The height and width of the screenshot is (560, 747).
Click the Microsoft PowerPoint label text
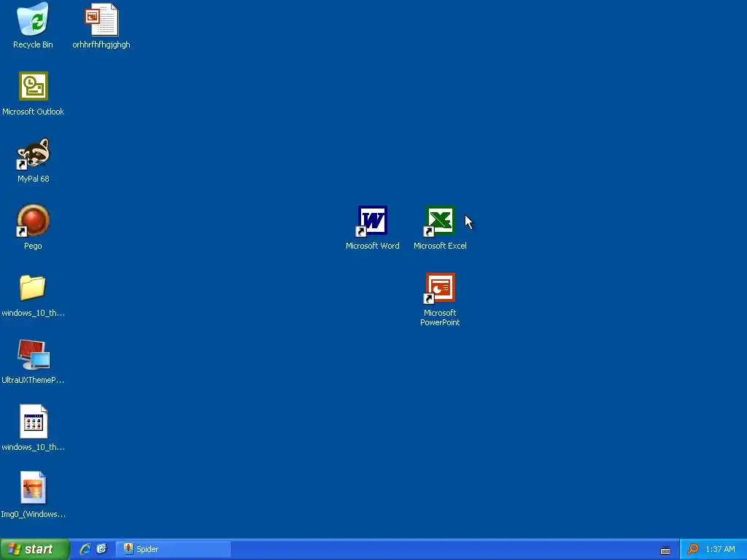(x=440, y=318)
